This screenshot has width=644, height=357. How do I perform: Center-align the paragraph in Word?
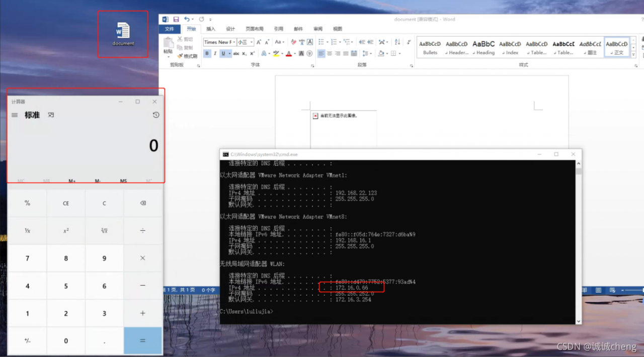coord(330,53)
